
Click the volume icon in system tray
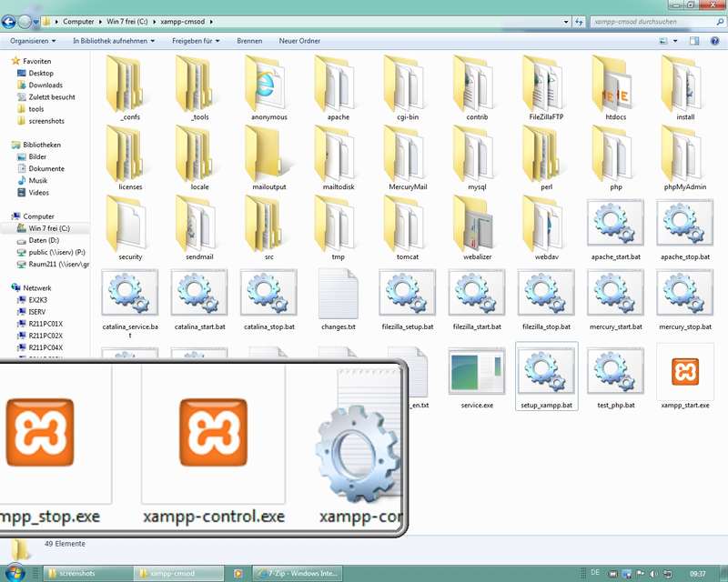652,574
